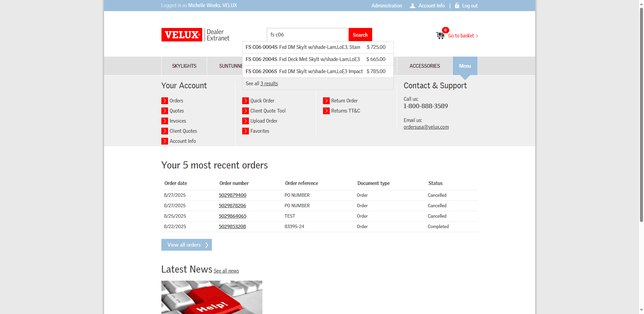This screenshot has height=314, width=644.
Task: Open the SKYLIGHTS navigation tab
Action: (x=184, y=66)
